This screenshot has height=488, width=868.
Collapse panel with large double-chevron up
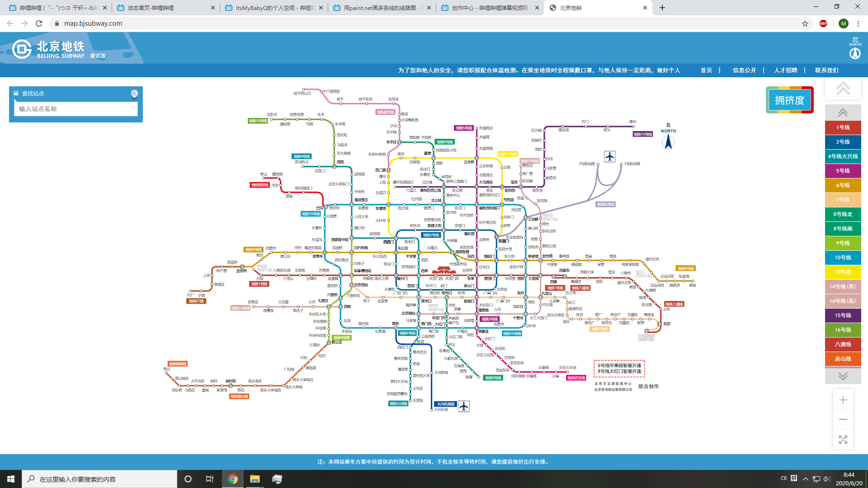click(843, 89)
